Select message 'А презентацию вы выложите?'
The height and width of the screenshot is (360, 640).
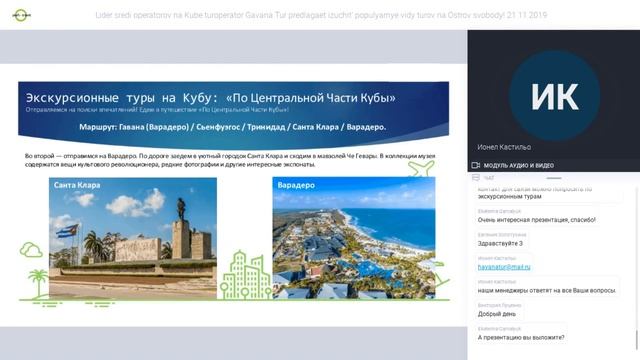pyautogui.click(x=521, y=338)
